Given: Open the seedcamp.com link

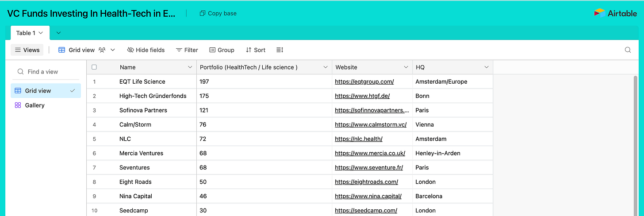Looking at the screenshot, I should point(366,210).
